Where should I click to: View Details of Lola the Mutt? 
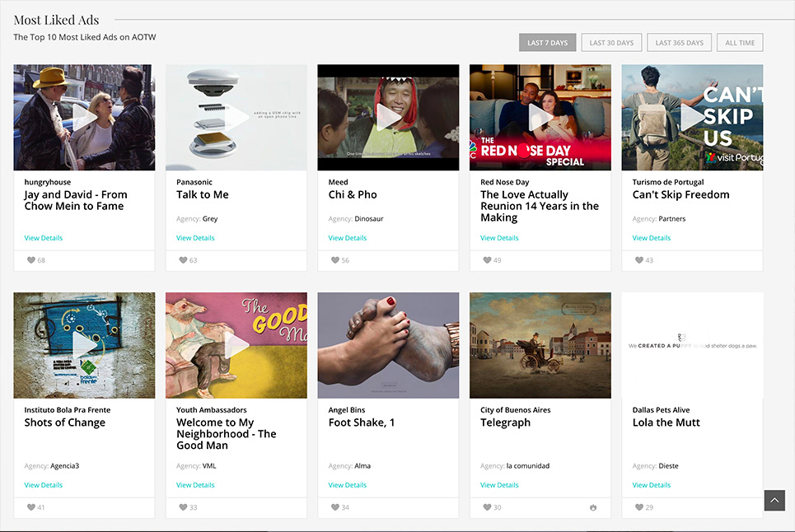pyautogui.click(x=652, y=485)
